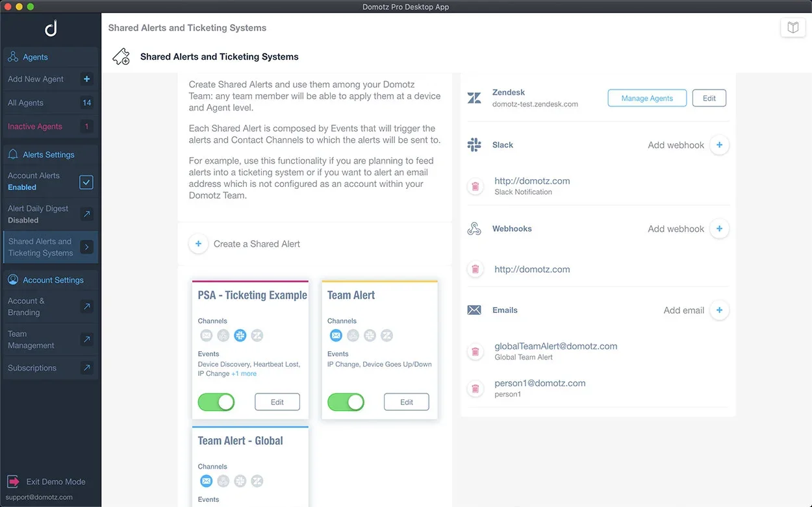Select the Slack channel icon on Team Alert - Global
This screenshot has height=507, width=812.
[240, 481]
